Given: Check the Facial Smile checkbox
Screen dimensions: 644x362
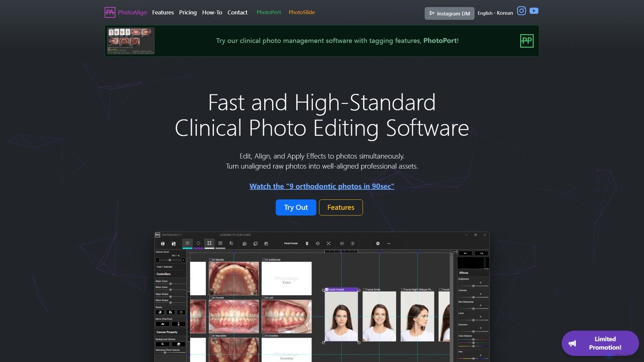Looking at the screenshot, I should coord(364,290).
